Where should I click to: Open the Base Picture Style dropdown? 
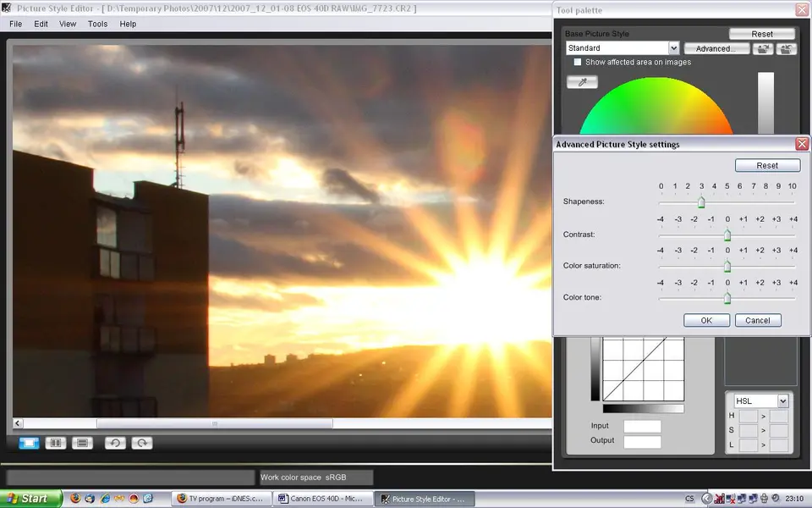point(673,48)
